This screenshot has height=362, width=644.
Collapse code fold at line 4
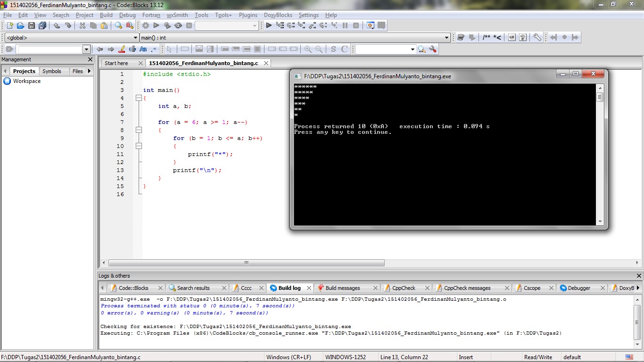[x=139, y=98]
